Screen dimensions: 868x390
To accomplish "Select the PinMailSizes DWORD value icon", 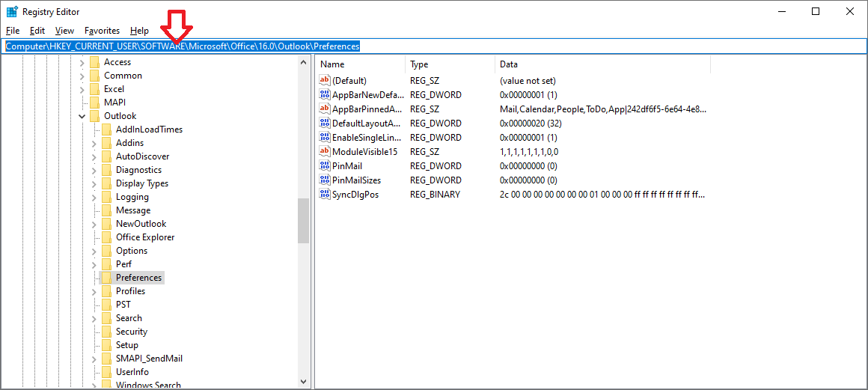I will [x=325, y=180].
